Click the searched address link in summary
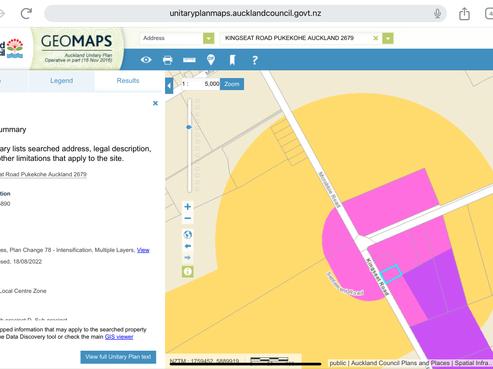 (43, 174)
